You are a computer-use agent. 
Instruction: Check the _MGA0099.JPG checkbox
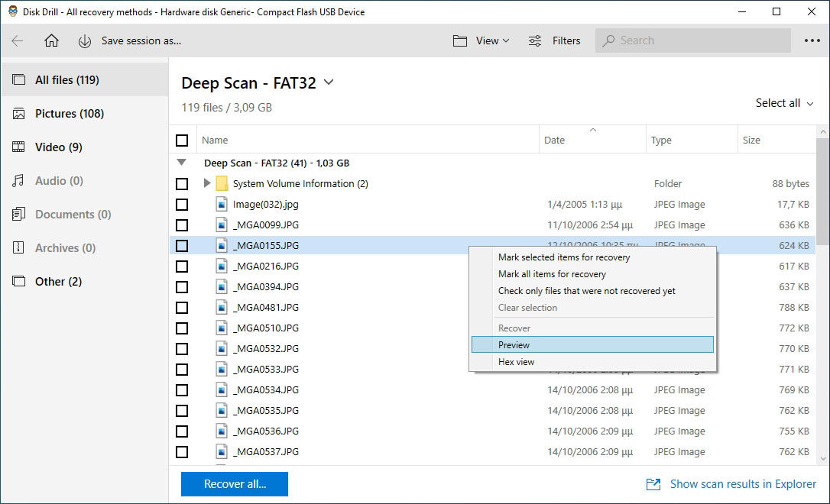click(182, 225)
